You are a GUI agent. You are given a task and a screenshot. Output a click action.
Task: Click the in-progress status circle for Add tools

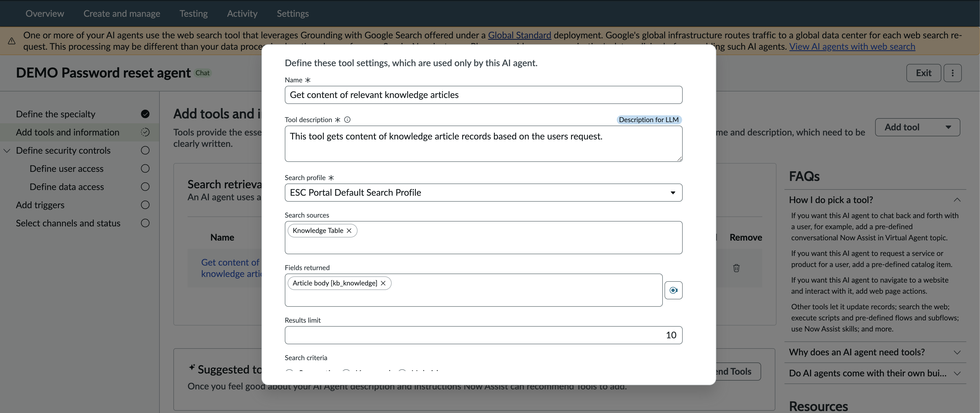(x=145, y=132)
